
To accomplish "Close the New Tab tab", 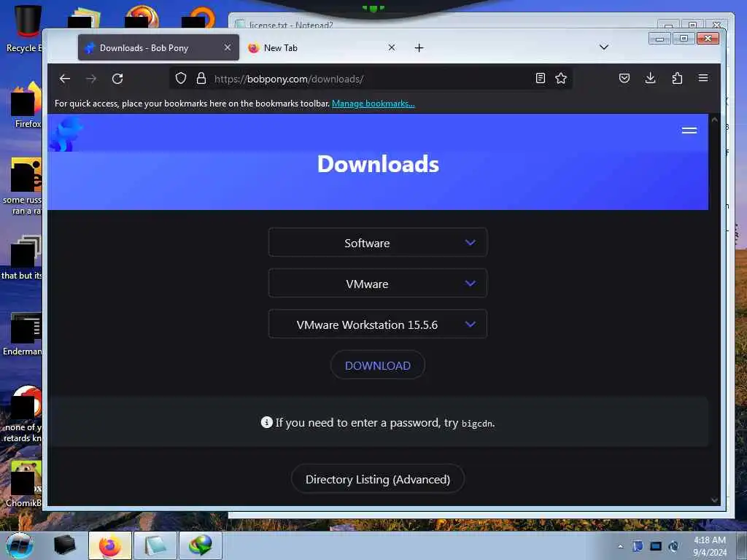I will (392, 47).
